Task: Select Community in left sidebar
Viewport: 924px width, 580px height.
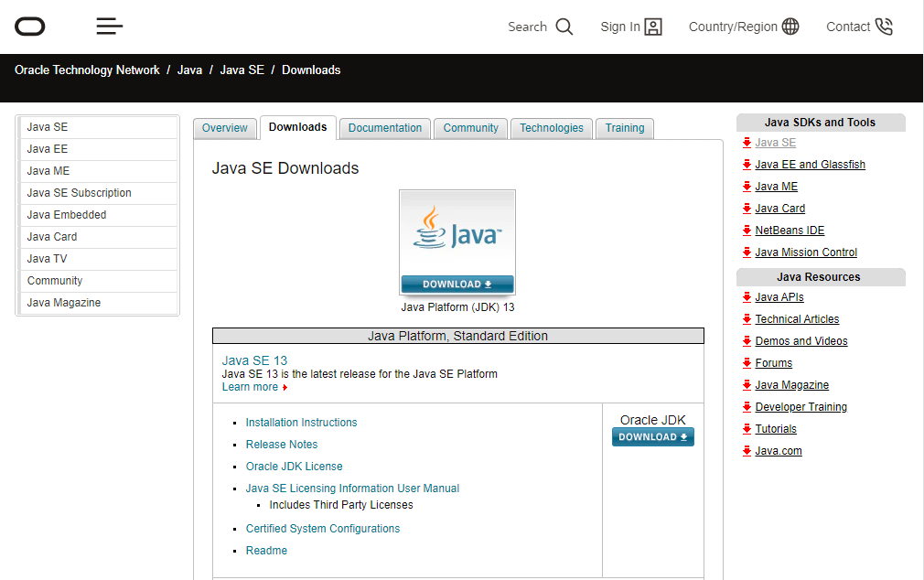Action: point(97,281)
